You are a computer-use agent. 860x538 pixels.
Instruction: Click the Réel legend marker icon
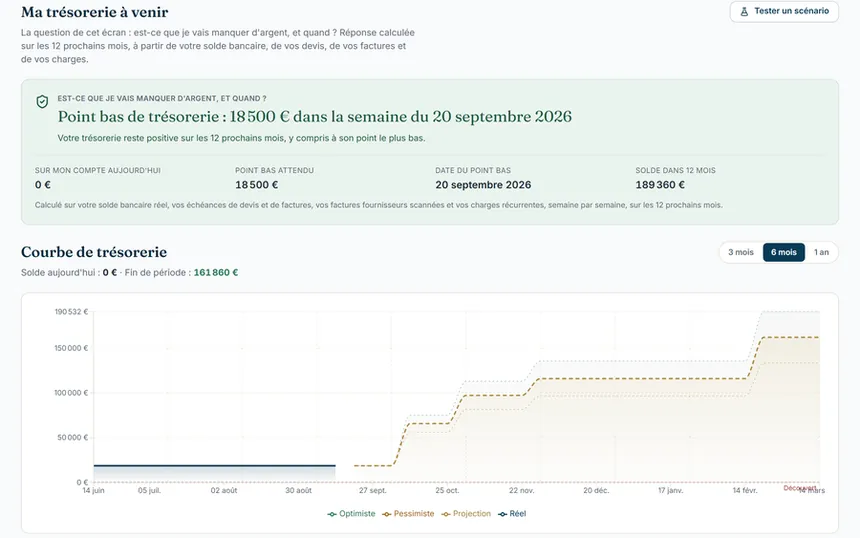[x=502, y=514]
